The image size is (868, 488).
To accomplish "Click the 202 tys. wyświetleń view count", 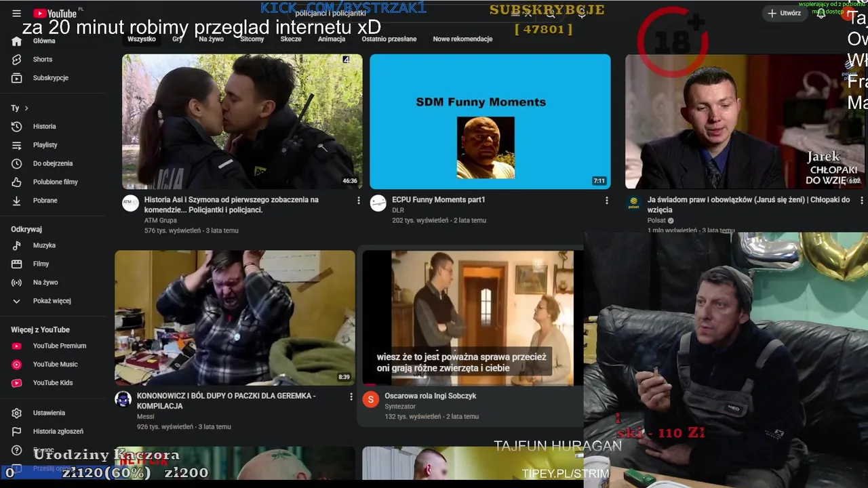I will coord(420,220).
